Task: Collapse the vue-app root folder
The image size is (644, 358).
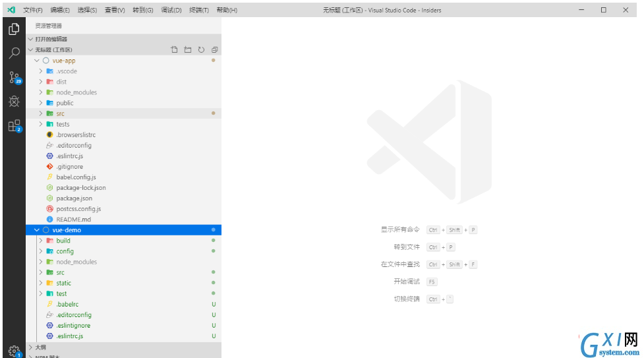Action: click(x=36, y=61)
